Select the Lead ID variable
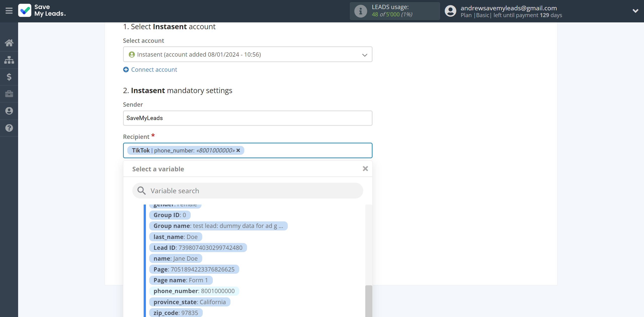 tap(198, 248)
